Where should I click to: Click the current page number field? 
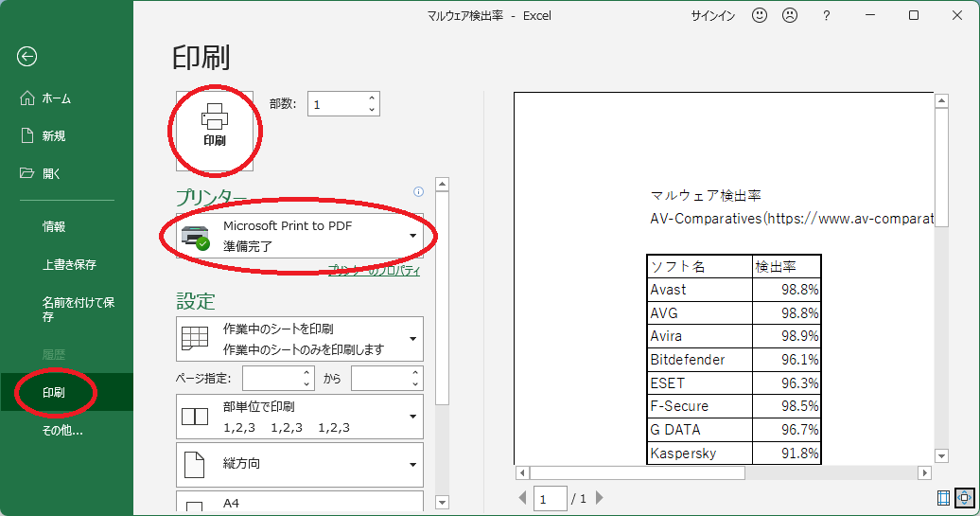click(550, 499)
